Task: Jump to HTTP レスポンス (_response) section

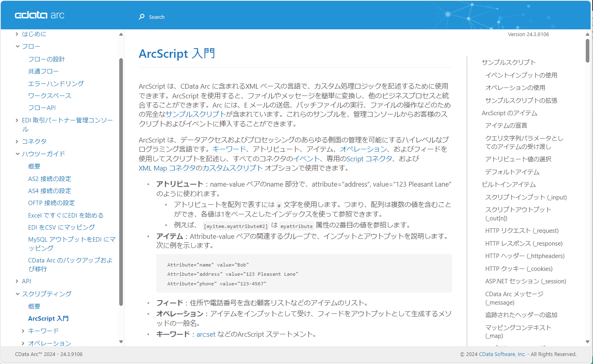Action: [x=524, y=243]
